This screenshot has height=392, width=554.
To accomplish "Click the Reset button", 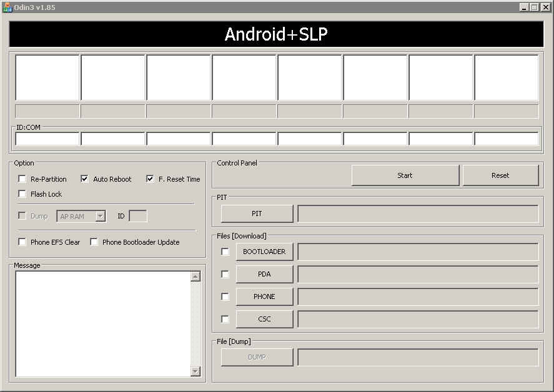I will (500, 175).
